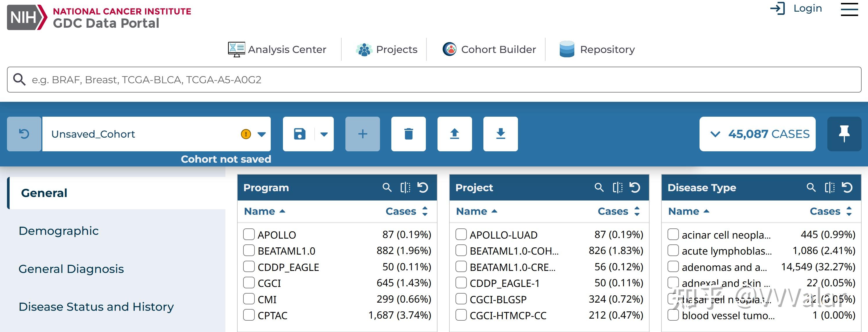
Task: Select the acute lymphoblastic disease type checkbox
Action: coord(673,250)
